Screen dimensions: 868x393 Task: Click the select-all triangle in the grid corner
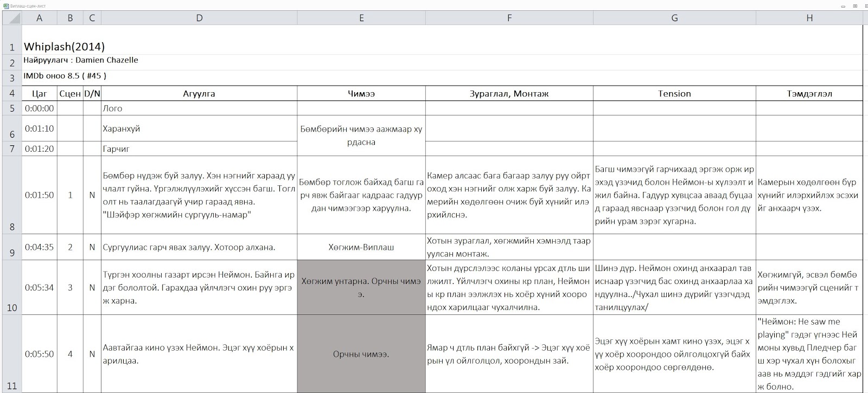(12, 18)
